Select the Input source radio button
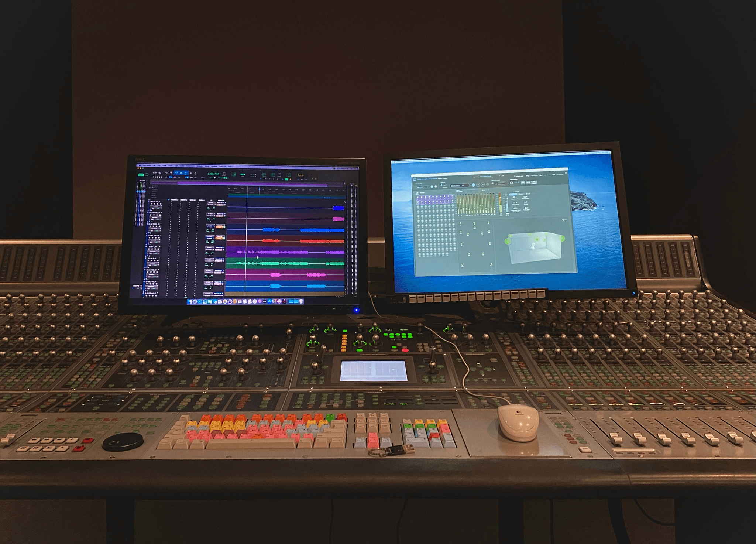This screenshot has height=544, width=756. coord(441,185)
